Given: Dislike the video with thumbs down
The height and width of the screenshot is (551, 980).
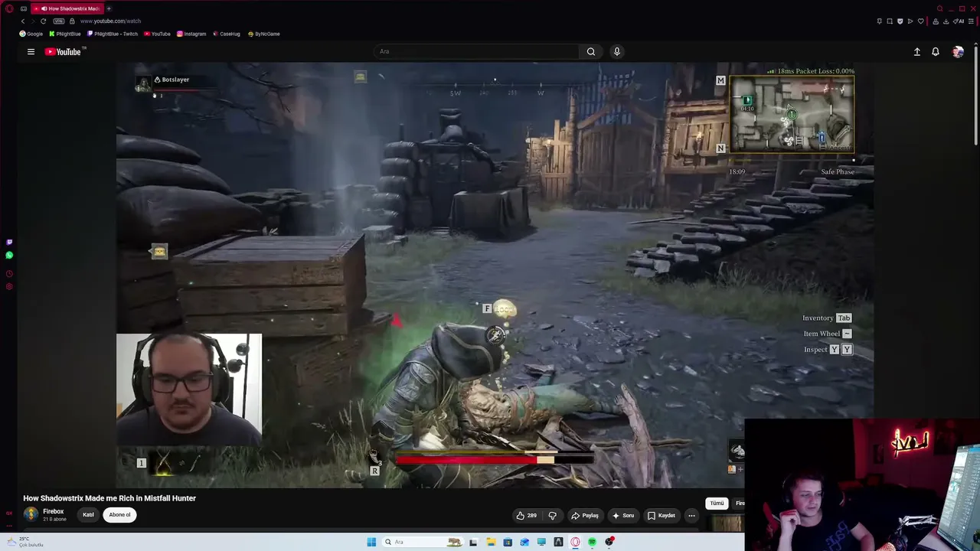Looking at the screenshot, I should pos(553,516).
